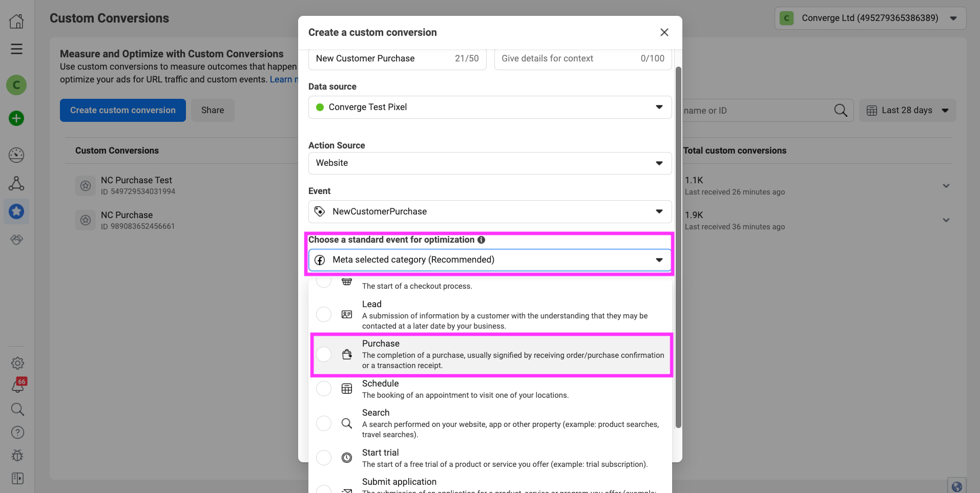Expand the NC Purchase Test row chevron
The height and width of the screenshot is (493, 980).
click(946, 186)
